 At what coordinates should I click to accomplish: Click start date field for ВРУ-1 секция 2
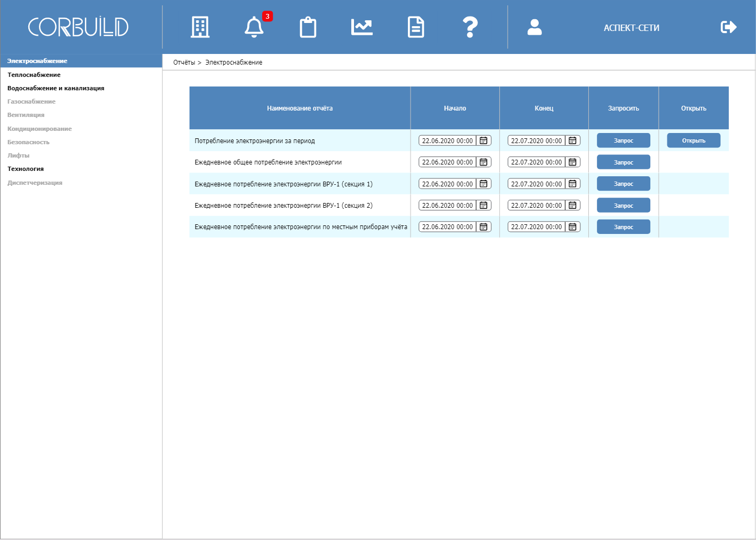[447, 205]
